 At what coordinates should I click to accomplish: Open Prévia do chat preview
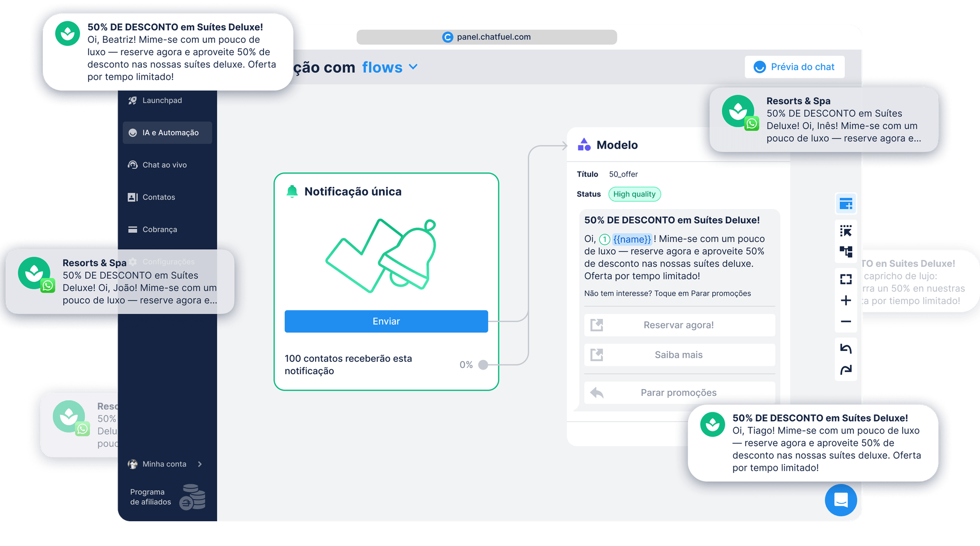(x=794, y=67)
